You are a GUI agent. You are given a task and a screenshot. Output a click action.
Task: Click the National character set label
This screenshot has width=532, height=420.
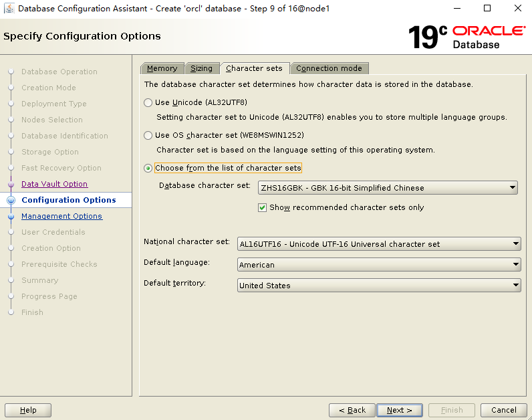point(186,241)
